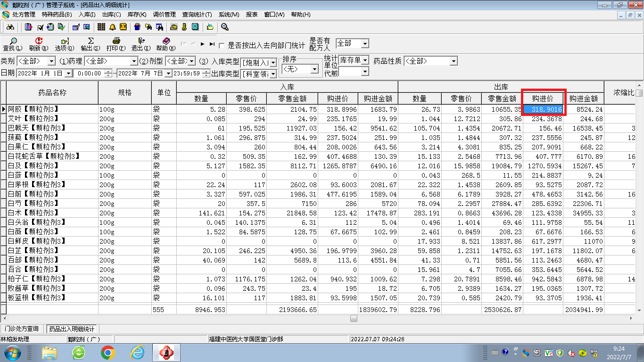This screenshot has height=362, width=644.
Task: Click 刷新(R) refresh button
Action: 39,44
